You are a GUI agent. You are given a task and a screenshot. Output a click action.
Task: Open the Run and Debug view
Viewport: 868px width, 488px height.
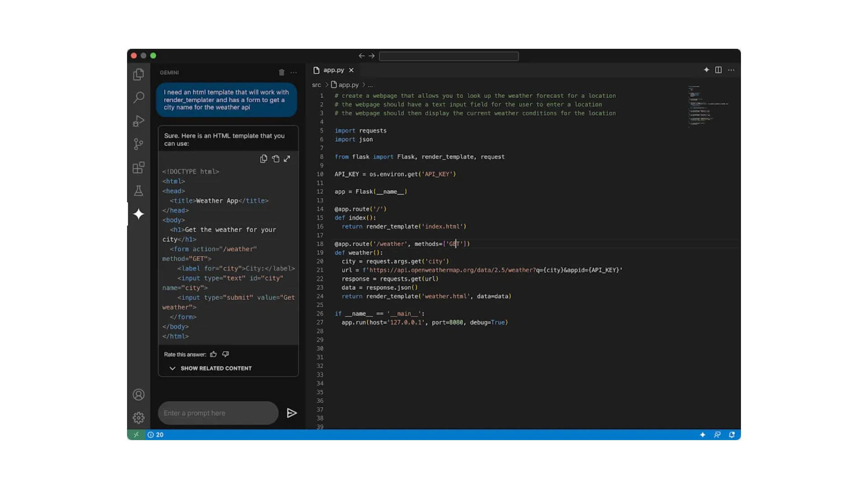[139, 121]
